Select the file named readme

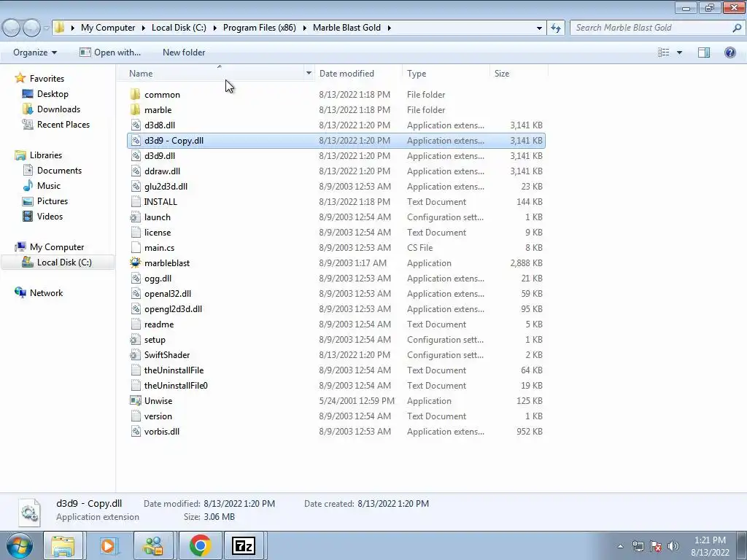pos(158,324)
